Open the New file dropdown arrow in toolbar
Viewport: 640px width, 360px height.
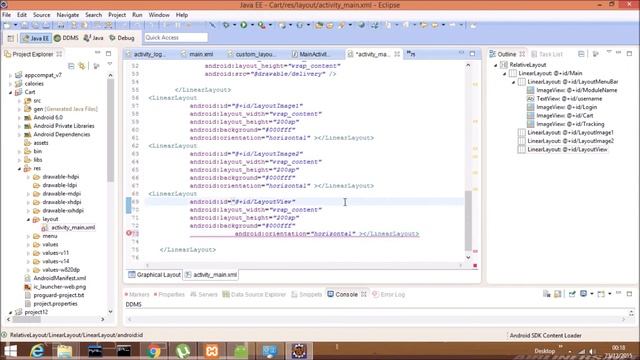(x=16, y=25)
